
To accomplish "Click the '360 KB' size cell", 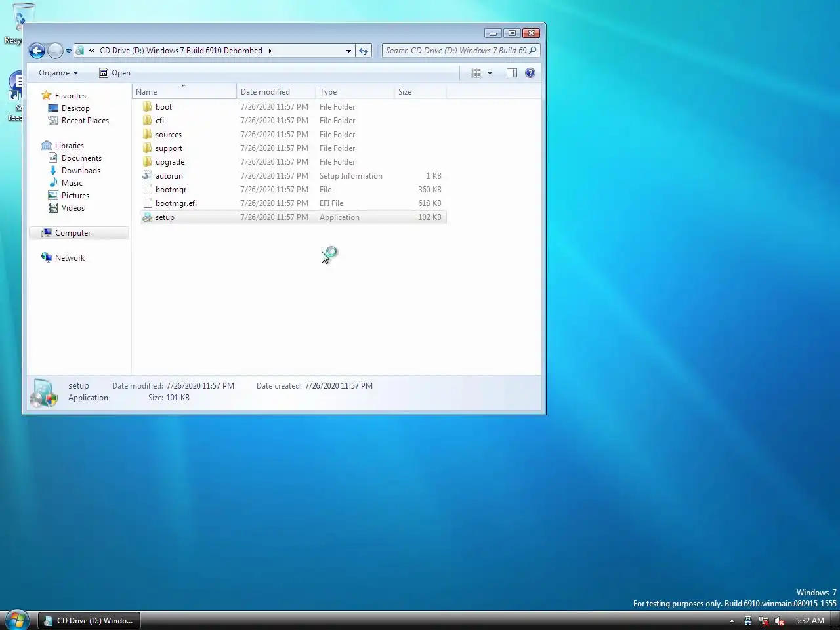I will (x=430, y=190).
